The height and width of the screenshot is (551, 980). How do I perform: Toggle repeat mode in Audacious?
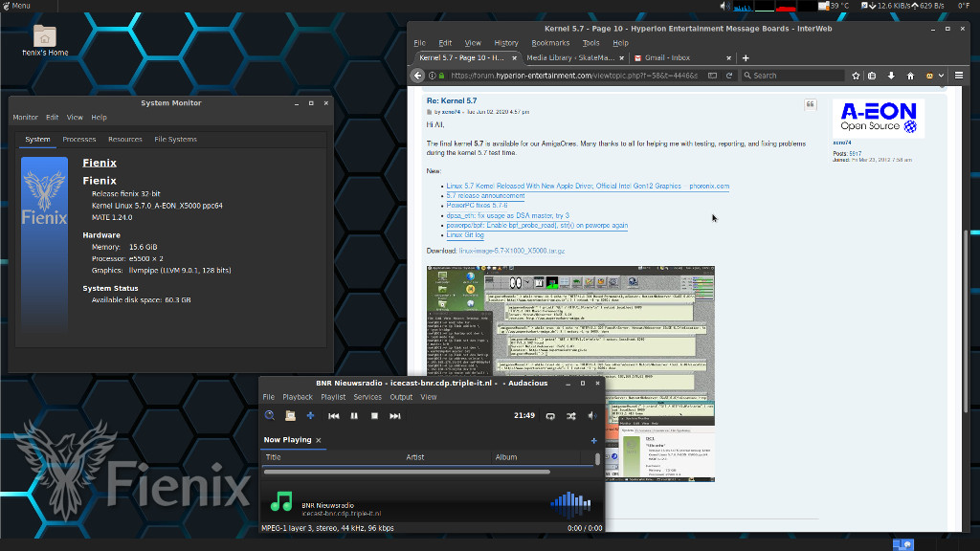(550, 416)
